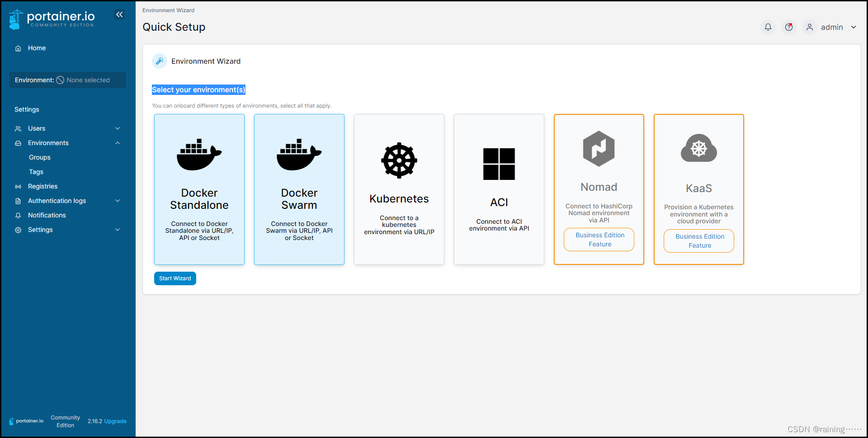The height and width of the screenshot is (438, 868).
Task: Deselect the Docker Swarm environment card
Action: (x=299, y=189)
